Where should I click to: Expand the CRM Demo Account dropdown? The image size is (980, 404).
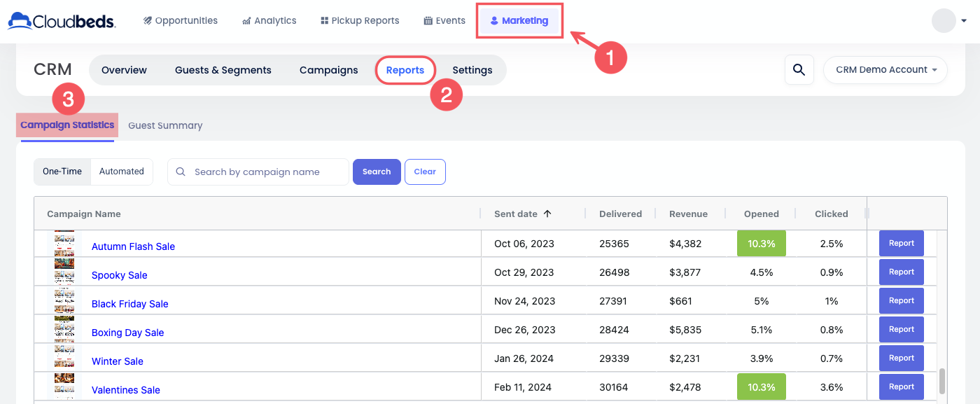tap(885, 70)
